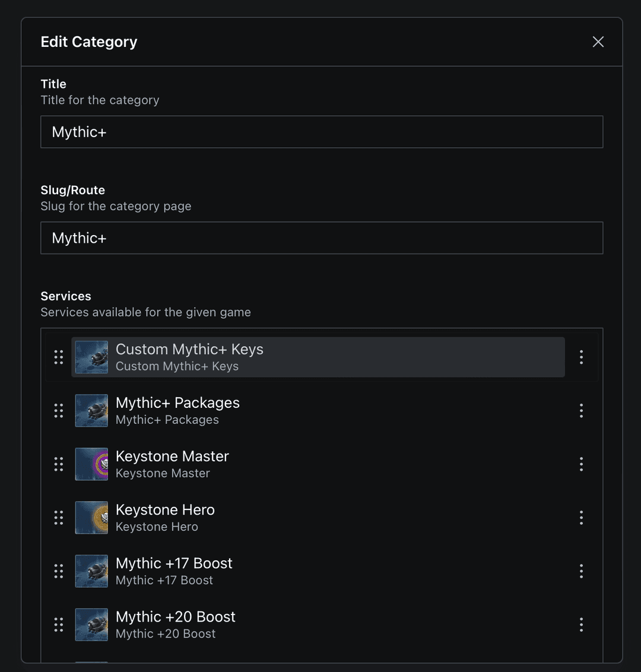Close the Edit Category dialog

[x=598, y=42]
